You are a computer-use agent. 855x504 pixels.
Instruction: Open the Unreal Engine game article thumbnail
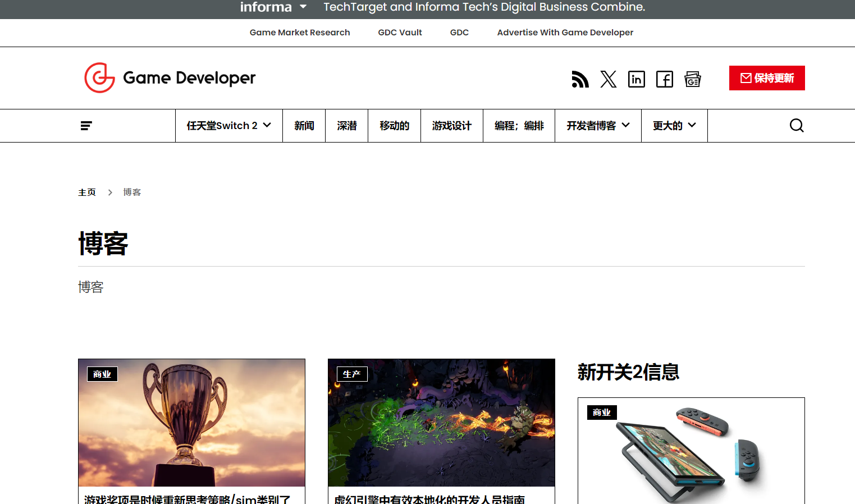point(441,423)
